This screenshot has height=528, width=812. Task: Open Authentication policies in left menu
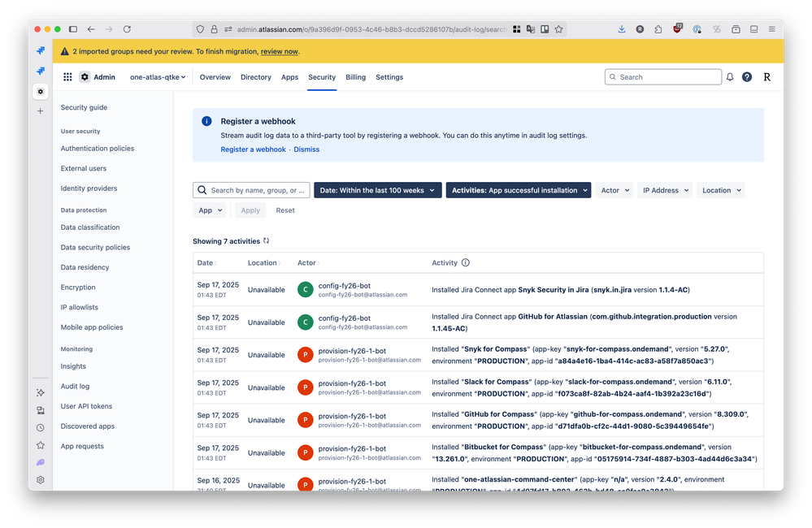[98, 148]
